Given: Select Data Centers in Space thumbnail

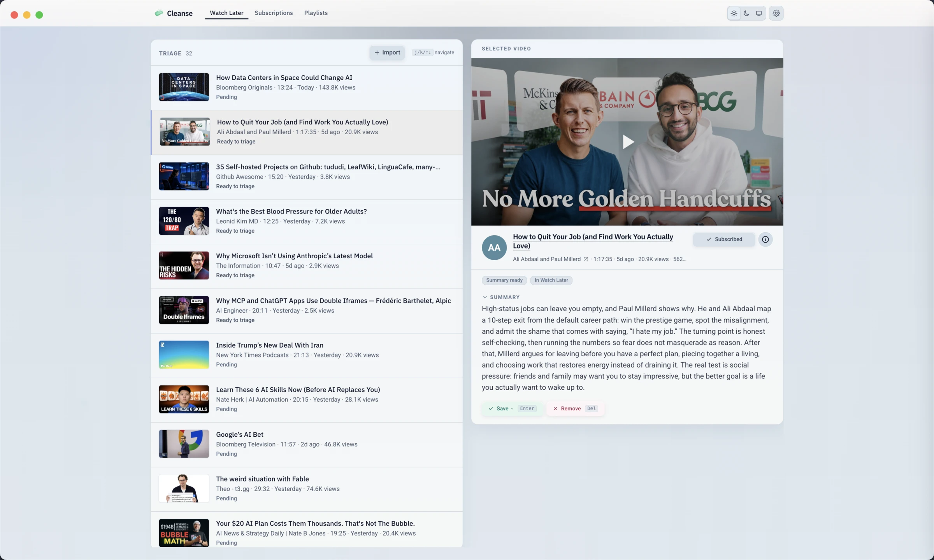Looking at the screenshot, I should click(x=184, y=87).
